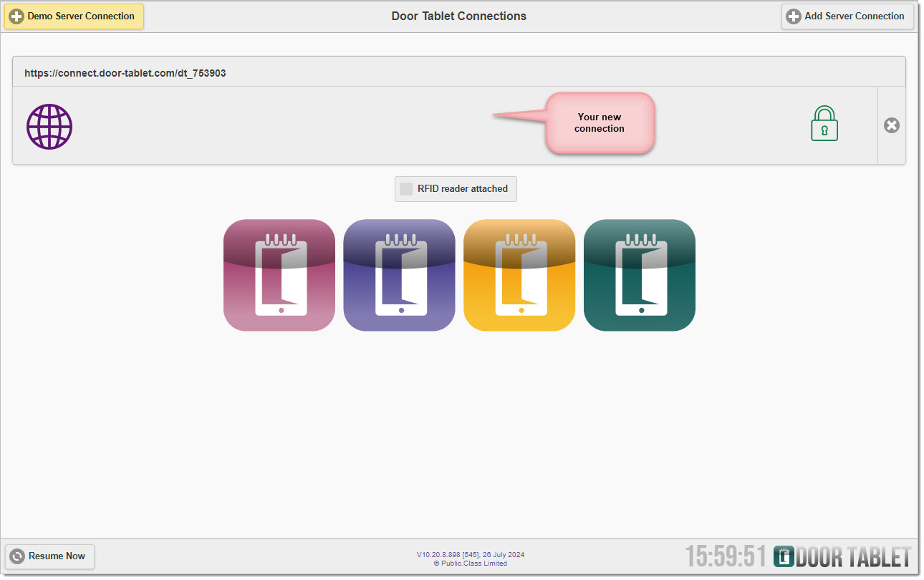This screenshot has height=580, width=924.
Task: Click the purple globe connection icon
Action: click(x=49, y=127)
